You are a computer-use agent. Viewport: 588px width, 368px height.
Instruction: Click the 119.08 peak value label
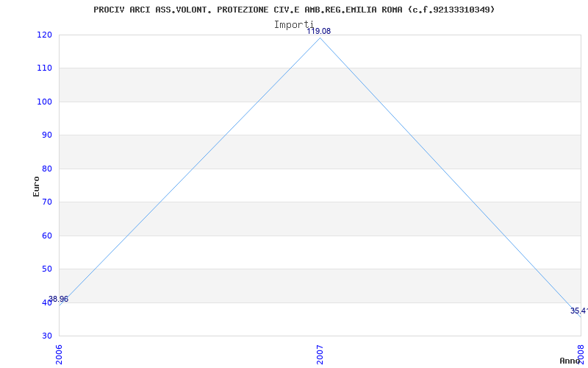(319, 31)
